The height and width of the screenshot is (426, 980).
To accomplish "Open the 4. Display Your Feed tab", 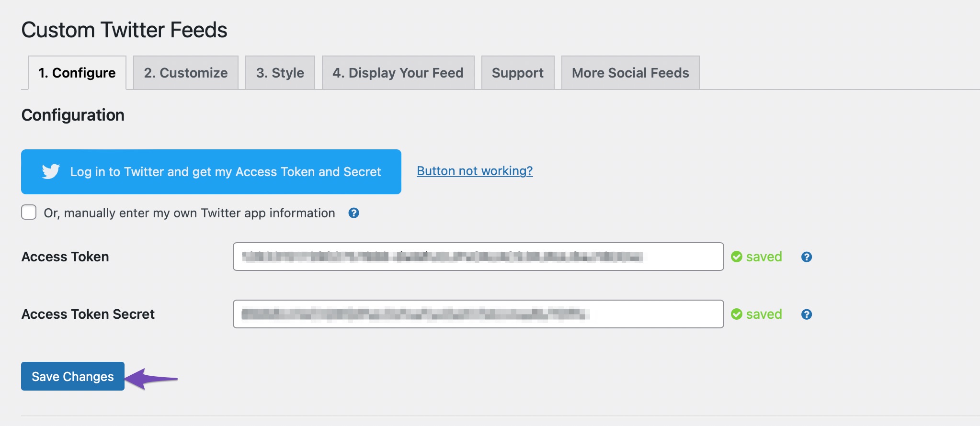I will pyautogui.click(x=398, y=73).
